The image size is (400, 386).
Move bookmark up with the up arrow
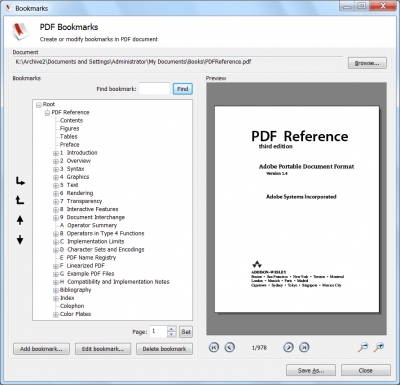pyautogui.click(x=20, y=220)
